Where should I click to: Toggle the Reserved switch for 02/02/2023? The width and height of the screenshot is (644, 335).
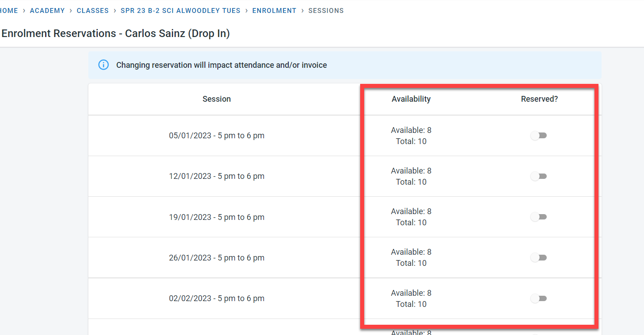click(539, 298)
